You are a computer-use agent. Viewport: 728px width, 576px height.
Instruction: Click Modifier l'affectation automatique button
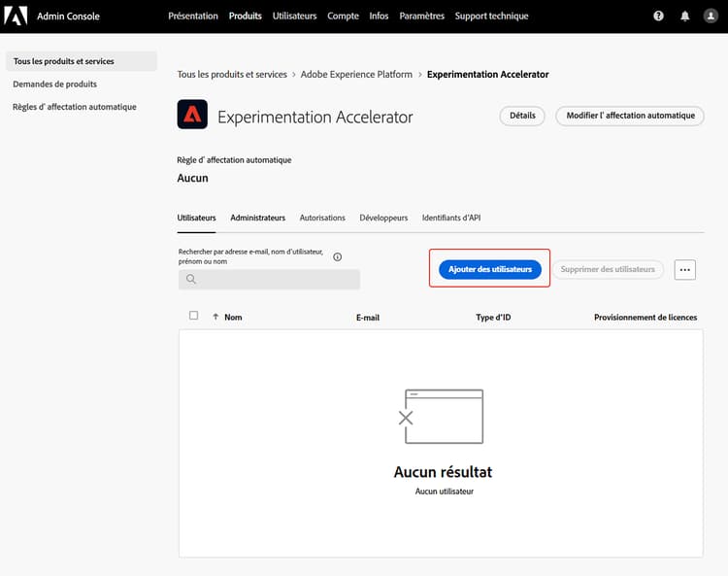[630, 116]
